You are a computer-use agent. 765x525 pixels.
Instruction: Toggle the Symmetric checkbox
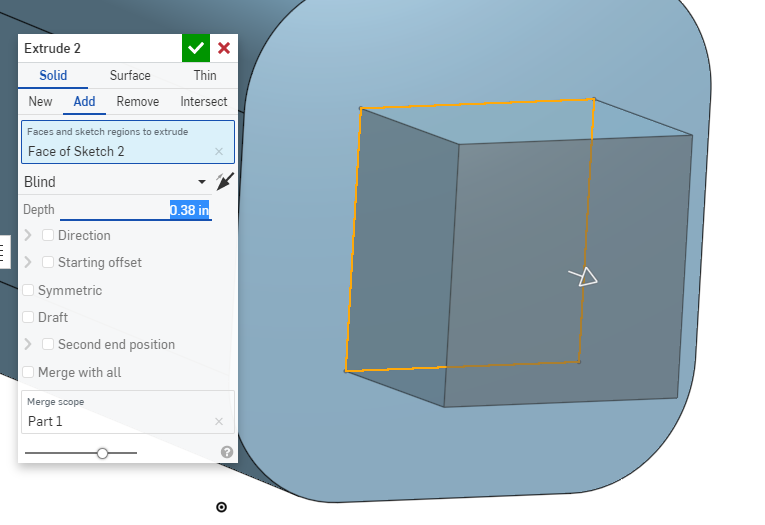pyautogui.click(x=28, y=290)
